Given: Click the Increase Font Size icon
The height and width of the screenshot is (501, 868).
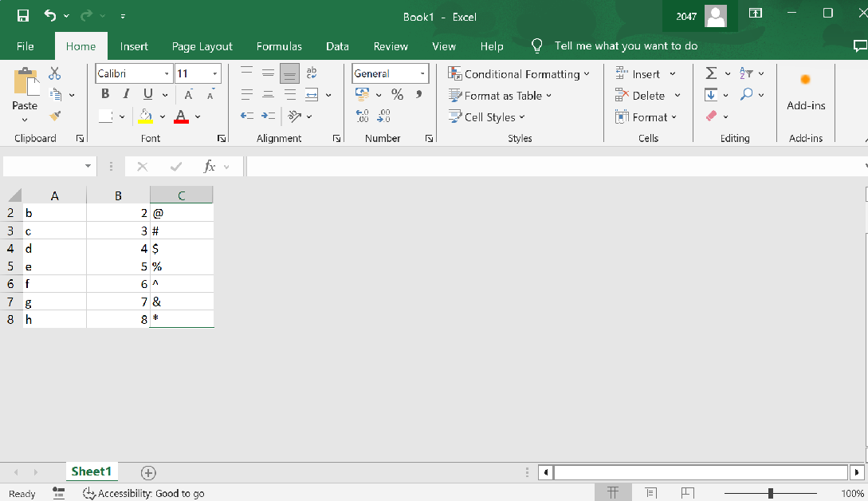Looking at the screenshot, I should [189, 95].
